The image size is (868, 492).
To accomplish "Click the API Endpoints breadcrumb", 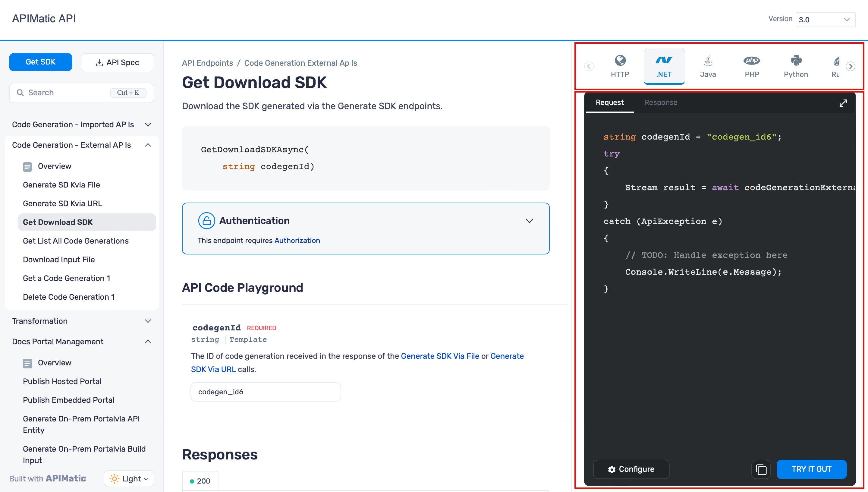I will pyautogui.click(x=207, y=63).
